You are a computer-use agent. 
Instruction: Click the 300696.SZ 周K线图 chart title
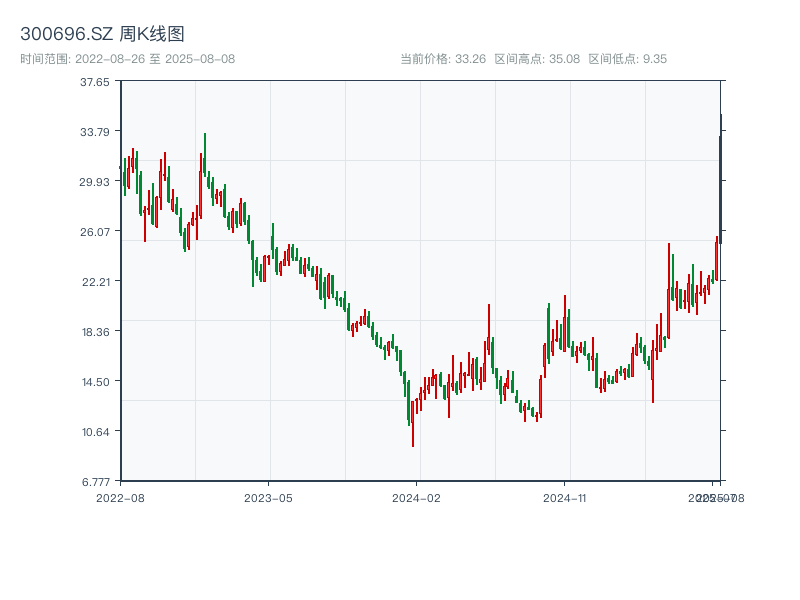pos(102,35)
